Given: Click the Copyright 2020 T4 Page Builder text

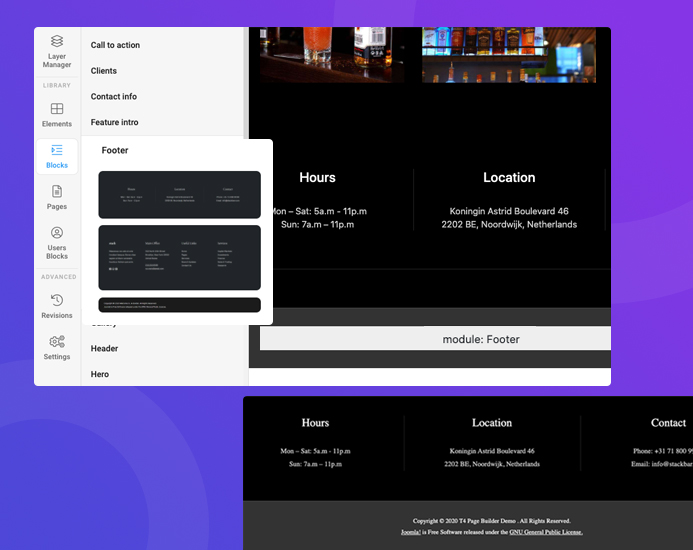Looking at the screenshot, I should click(491, 521).
